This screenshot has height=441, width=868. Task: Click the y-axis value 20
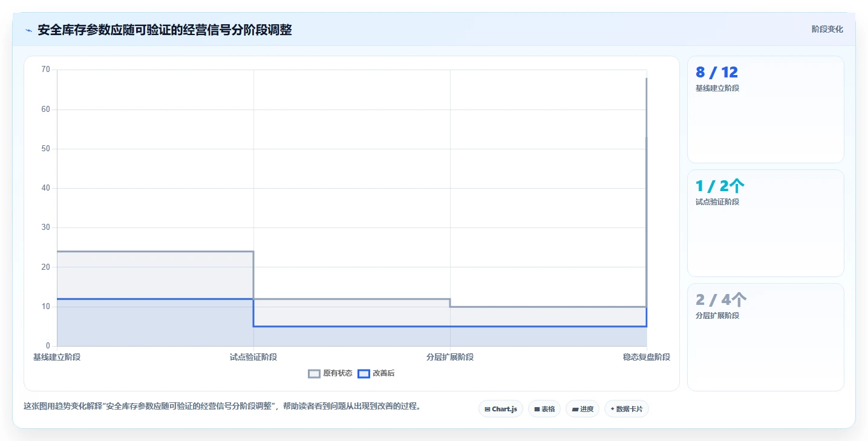(x=46, y=267)
